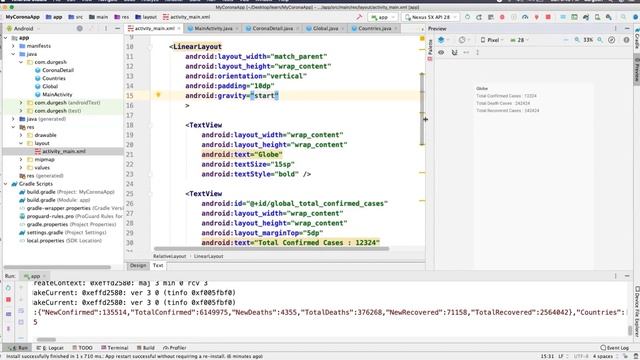Open the TODO tool window

[82, 348]
